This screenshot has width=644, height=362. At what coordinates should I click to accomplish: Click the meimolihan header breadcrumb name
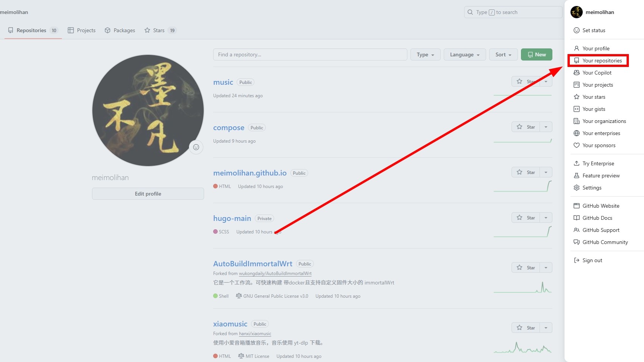[x=14, y=12]
